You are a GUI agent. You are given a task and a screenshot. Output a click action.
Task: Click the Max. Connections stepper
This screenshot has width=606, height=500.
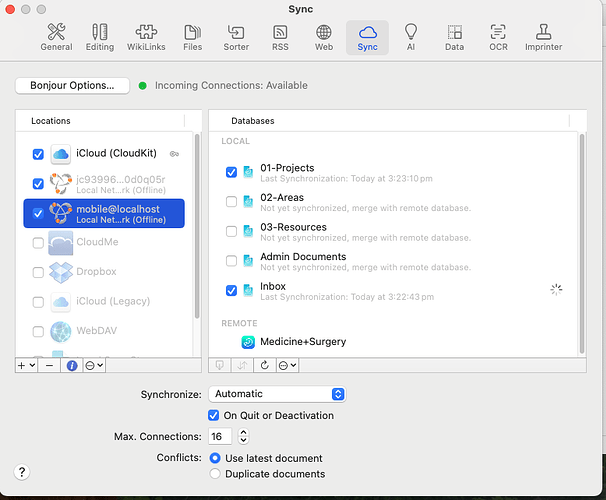pos(243,437)
